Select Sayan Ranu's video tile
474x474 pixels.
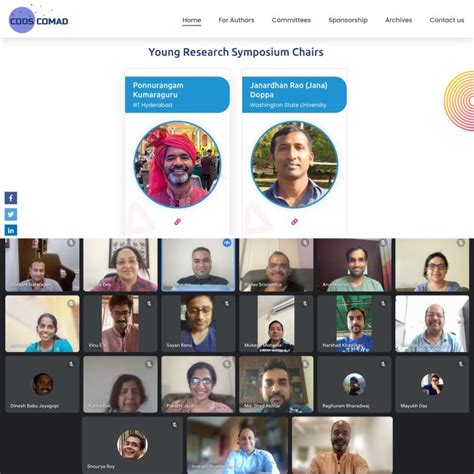pos(198,324)
